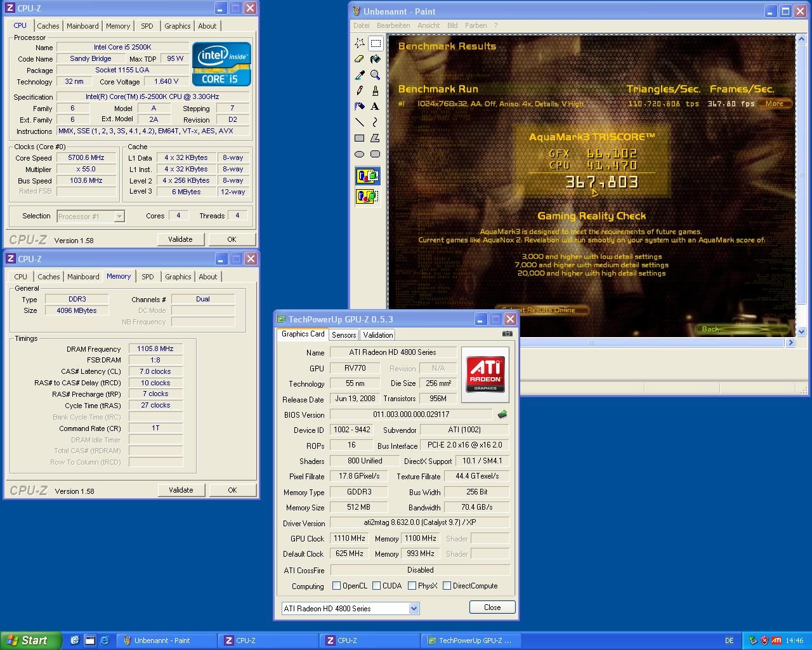Click the GPU-Z screenshot camera icon
Screen dimensions: 812x650
pyautogui.click(x=507, y=334)
